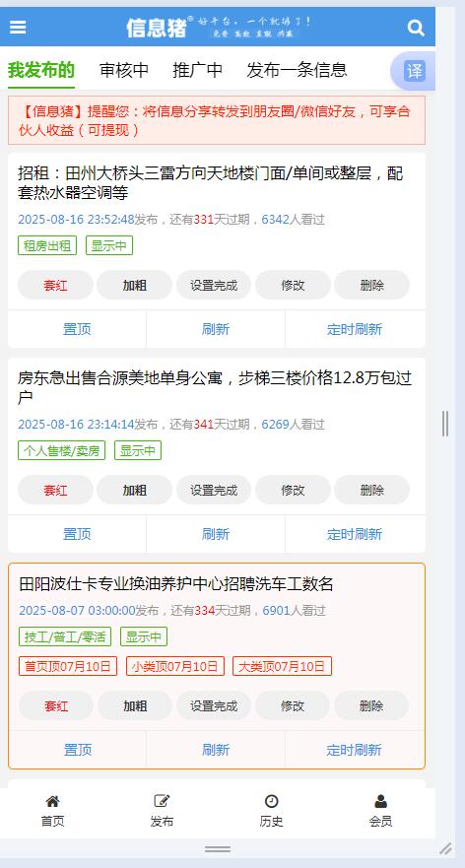Open the translate 译 floating icon
The image size is (465, 868).
[x=414, y=71]
